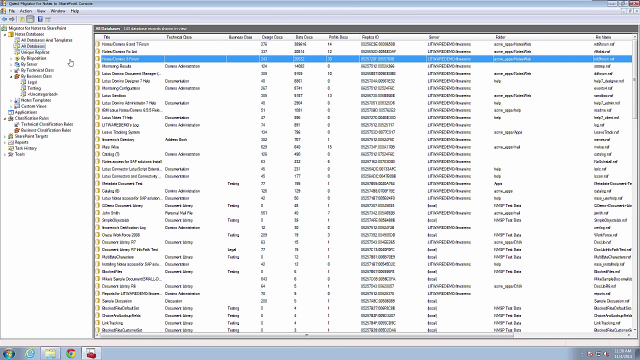This screenshot has height=360, width=640.
Task: Sort by the Server column header
Action: pyautogui.click(x=460, y=37)
